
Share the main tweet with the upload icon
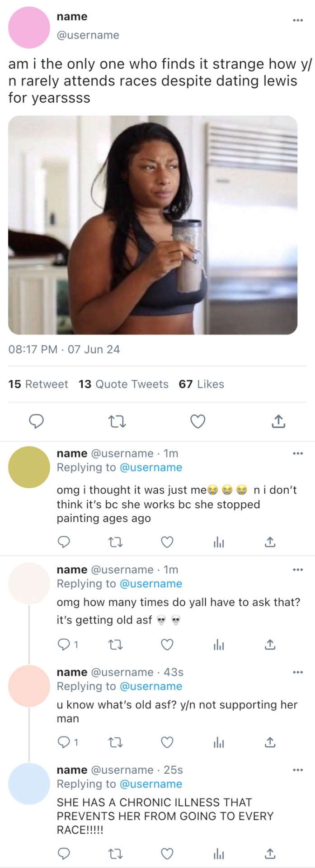coord(278,421)
